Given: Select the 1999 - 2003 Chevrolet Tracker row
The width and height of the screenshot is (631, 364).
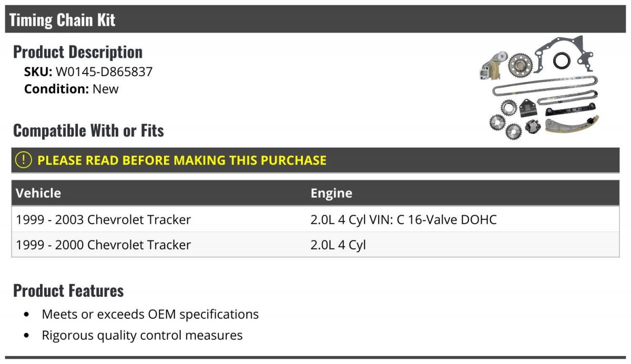Looking at the screenshot, I should tap(315, 219).
